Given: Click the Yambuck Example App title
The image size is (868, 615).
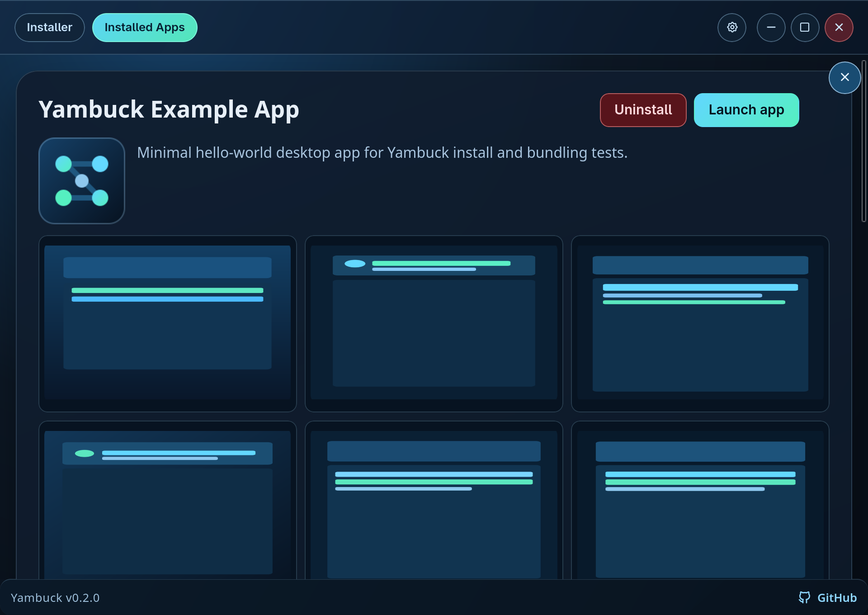Looking at the screenshot, I should [x=169, y=110].
